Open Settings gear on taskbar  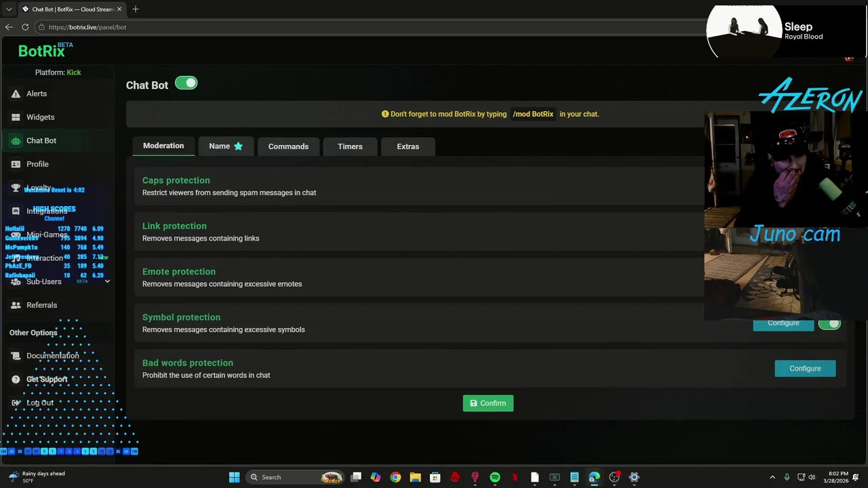pyautogui.click(x=634, y=477)
